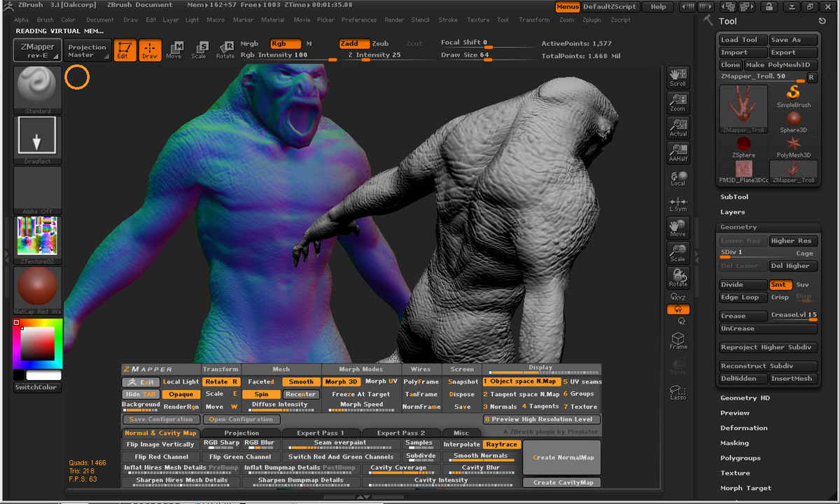
Task: Choose the Rotate transform icon in top shelf
Action: tap(225, 50)
